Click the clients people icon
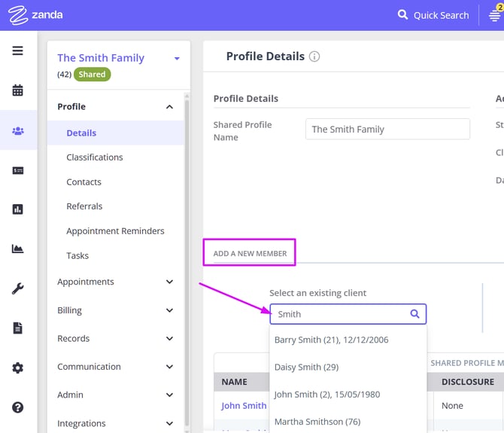Viewport: 504px width, 433px height. [x=17, y=131]
